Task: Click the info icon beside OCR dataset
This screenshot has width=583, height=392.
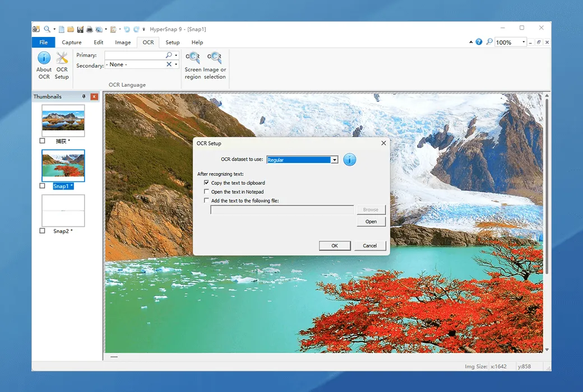Action: point(349,160)
